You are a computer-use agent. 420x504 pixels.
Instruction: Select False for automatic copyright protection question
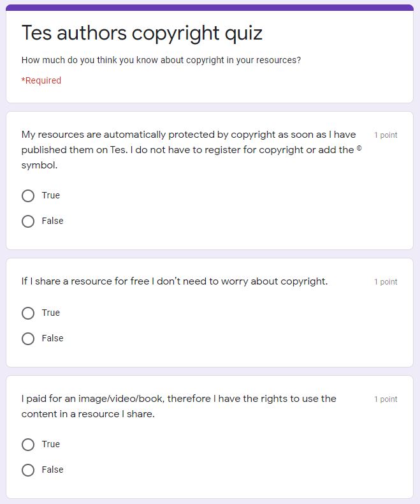coord(28,221)
